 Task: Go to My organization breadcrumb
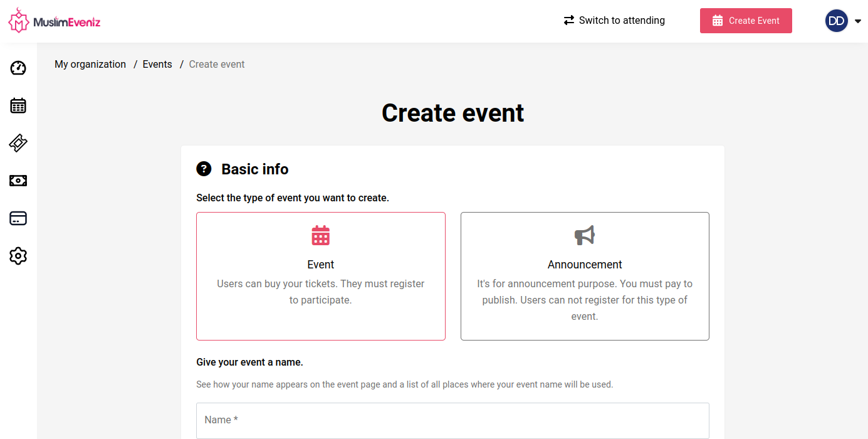click(90, 64)
